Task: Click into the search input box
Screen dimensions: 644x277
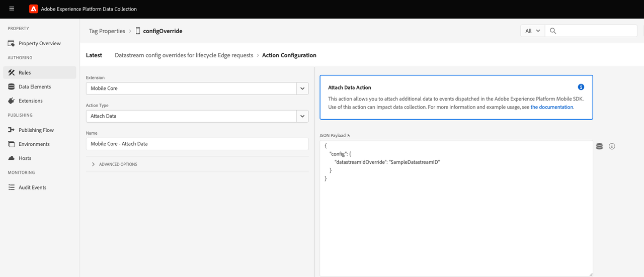Action: [x=591, y=31]
